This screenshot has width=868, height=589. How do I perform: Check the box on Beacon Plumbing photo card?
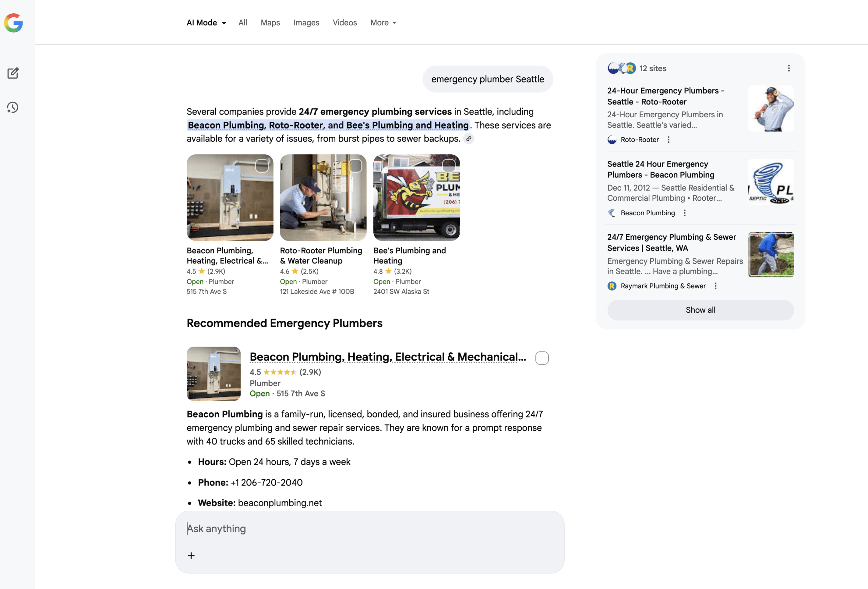(x=262, y=165)
